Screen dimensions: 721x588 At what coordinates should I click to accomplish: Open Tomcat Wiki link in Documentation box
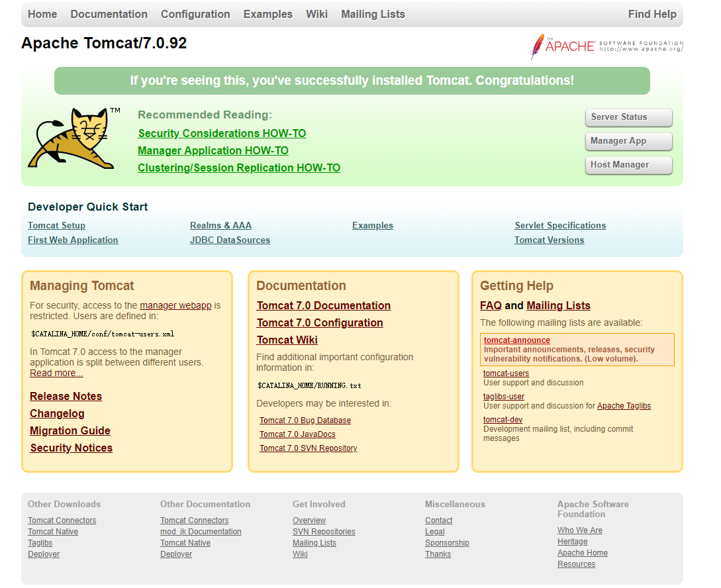click(x=287, y=340)
